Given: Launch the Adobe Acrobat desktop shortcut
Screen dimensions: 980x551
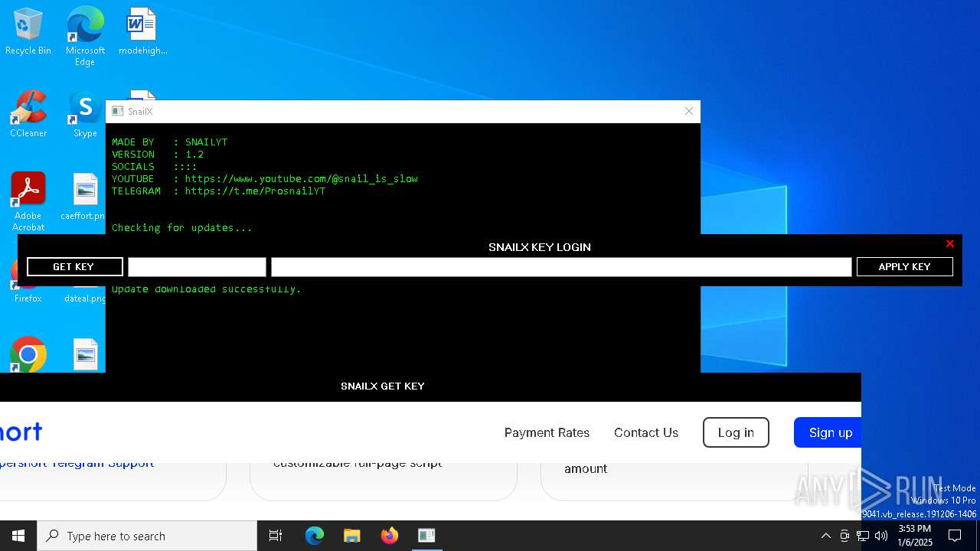Looking at the screenshot, I should (28, 201).
